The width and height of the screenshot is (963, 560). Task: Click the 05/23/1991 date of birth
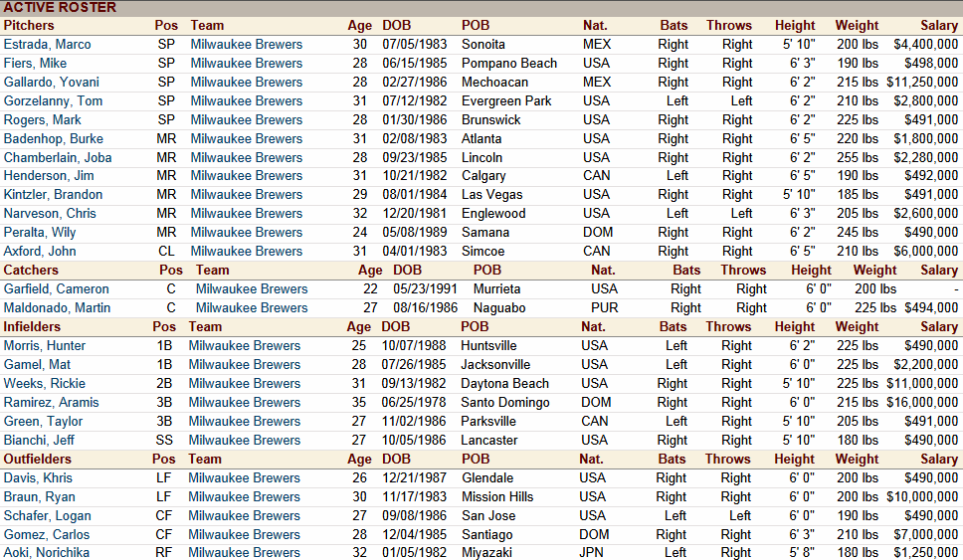[x=426, y=289]
